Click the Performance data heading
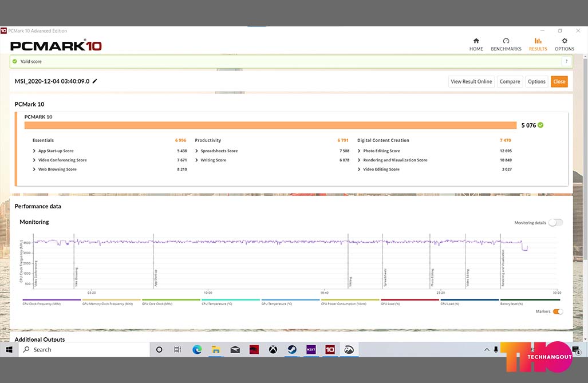 click(x=38, y=206)
